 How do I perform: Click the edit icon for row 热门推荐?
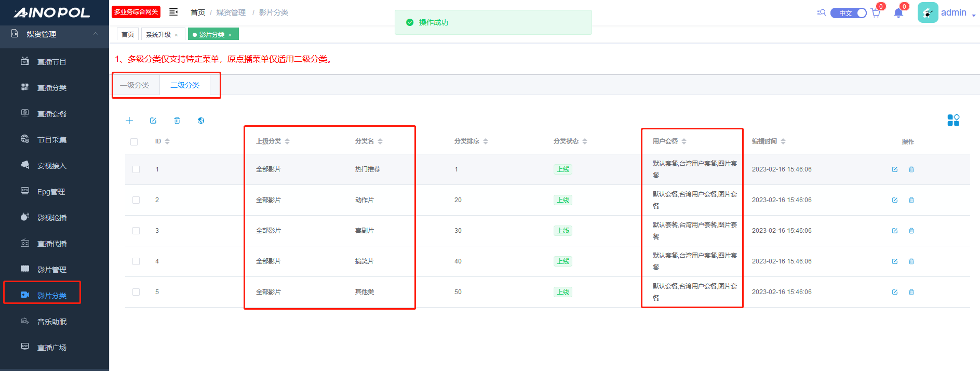(x=895, y=169)
